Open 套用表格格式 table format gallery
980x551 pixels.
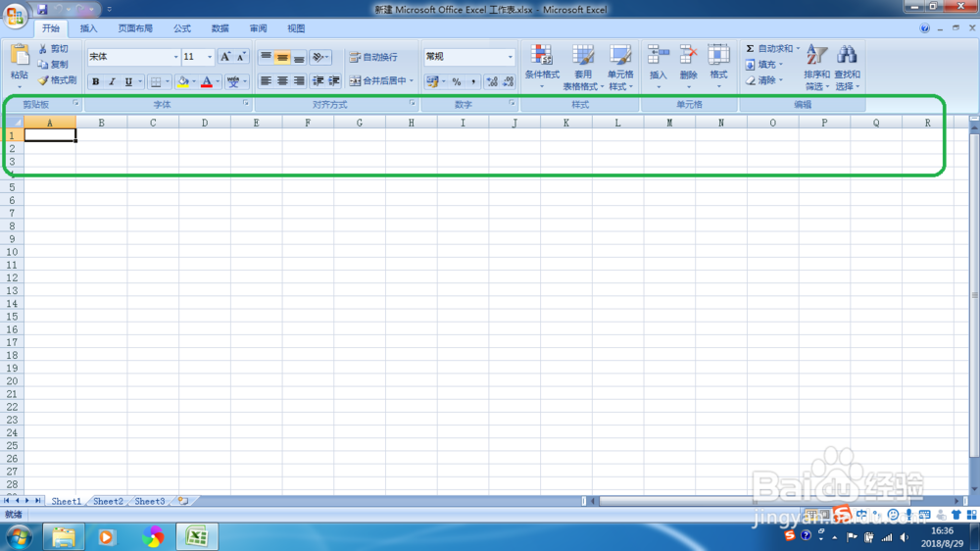[583, 68]
